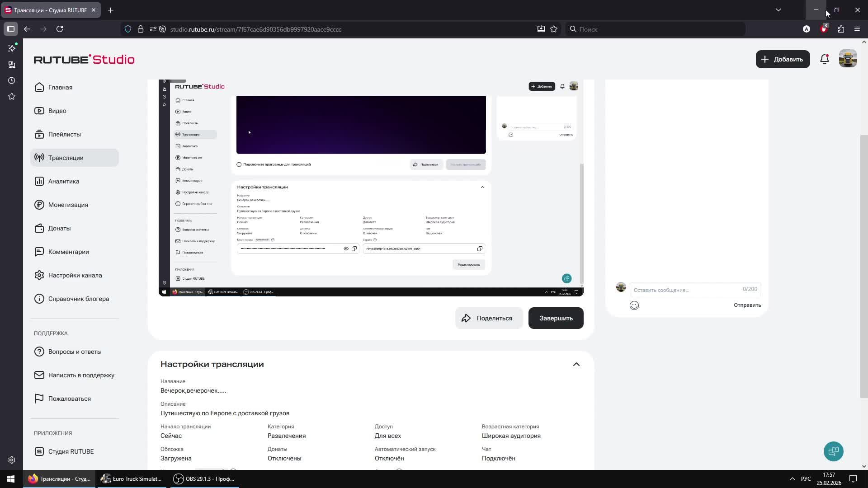Open browser extensions puzzle icon
The width and height of the screenshot is (868, 488).
pos(841,29)
